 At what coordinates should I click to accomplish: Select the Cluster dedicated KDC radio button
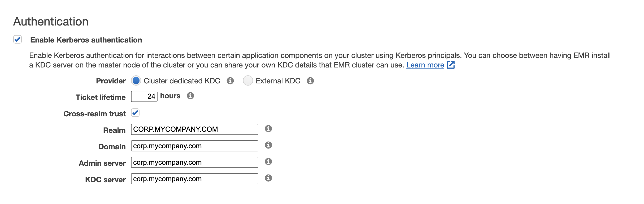[x=136, y=81]
